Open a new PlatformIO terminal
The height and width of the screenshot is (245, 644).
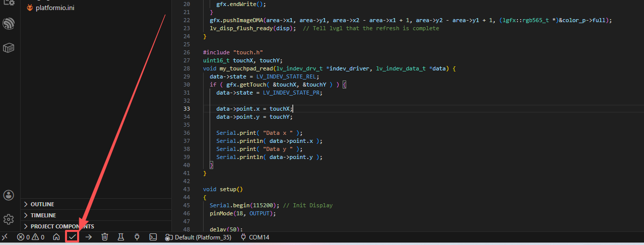(153, 237)
